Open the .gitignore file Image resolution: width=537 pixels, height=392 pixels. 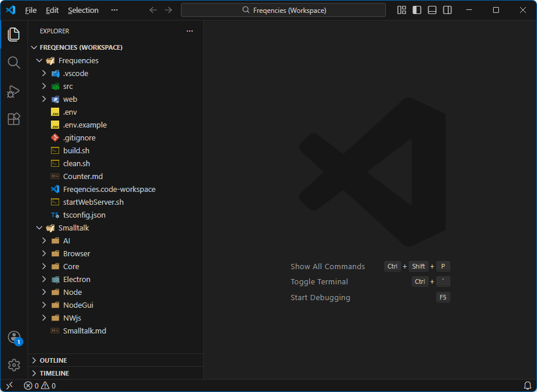tap(116, 138)
